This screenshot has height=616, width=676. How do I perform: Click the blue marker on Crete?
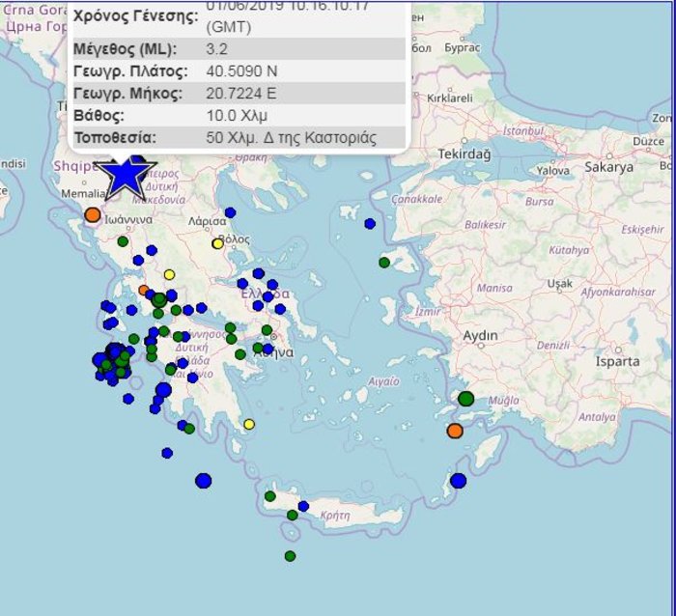303,506
